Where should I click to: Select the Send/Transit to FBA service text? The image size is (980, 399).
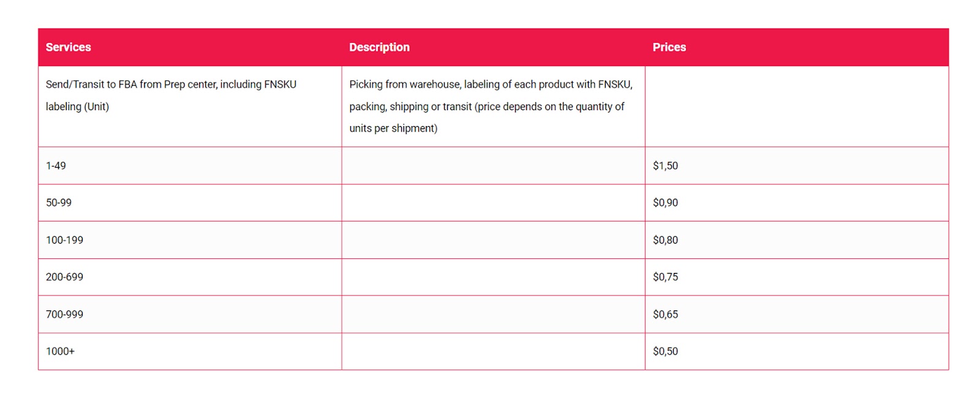[x=171, y=95]
